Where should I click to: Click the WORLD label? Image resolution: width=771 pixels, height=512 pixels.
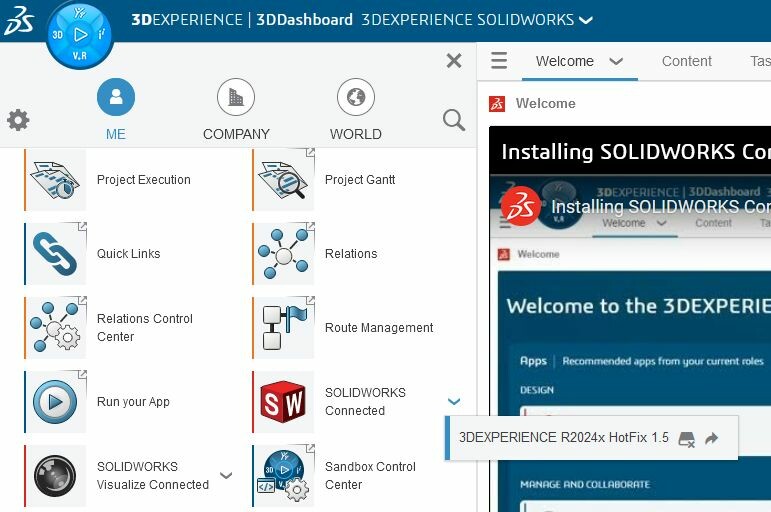[356, 134]
